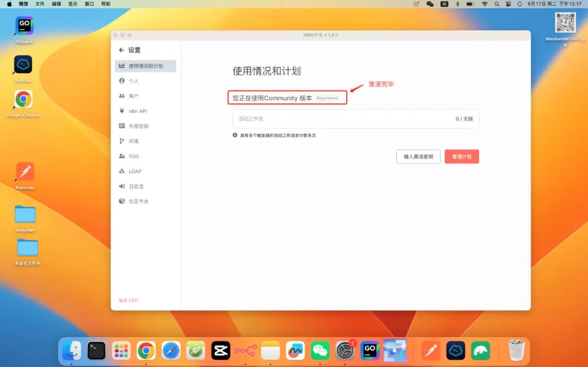Image resolution: width=588 pixels, height=367 pixels.
Task: Open the Apple menu
Action: (x=9, y=4)
